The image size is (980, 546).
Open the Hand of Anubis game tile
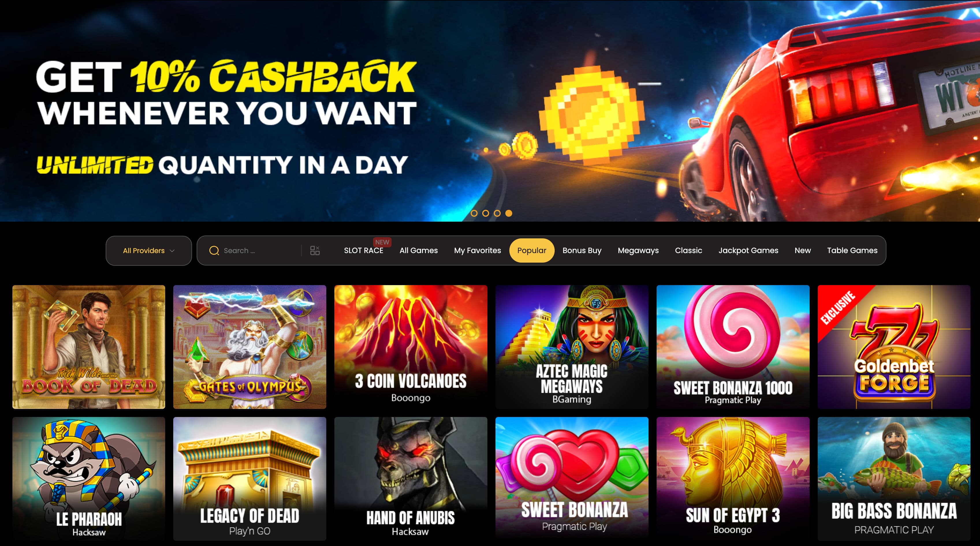click(411, 479)
